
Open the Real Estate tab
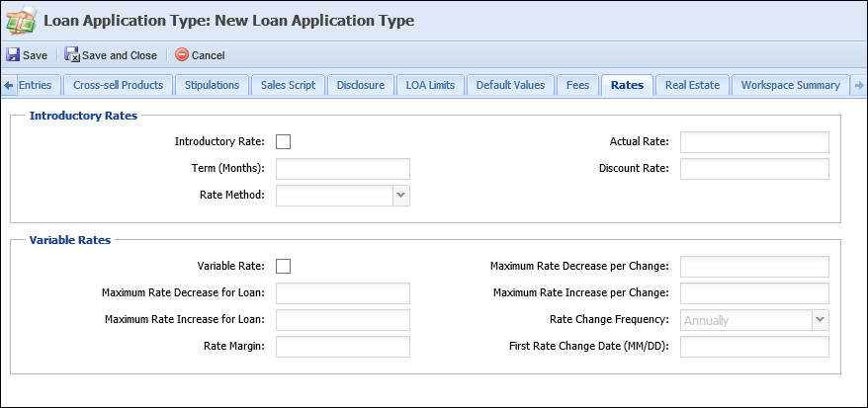[692, 85]
